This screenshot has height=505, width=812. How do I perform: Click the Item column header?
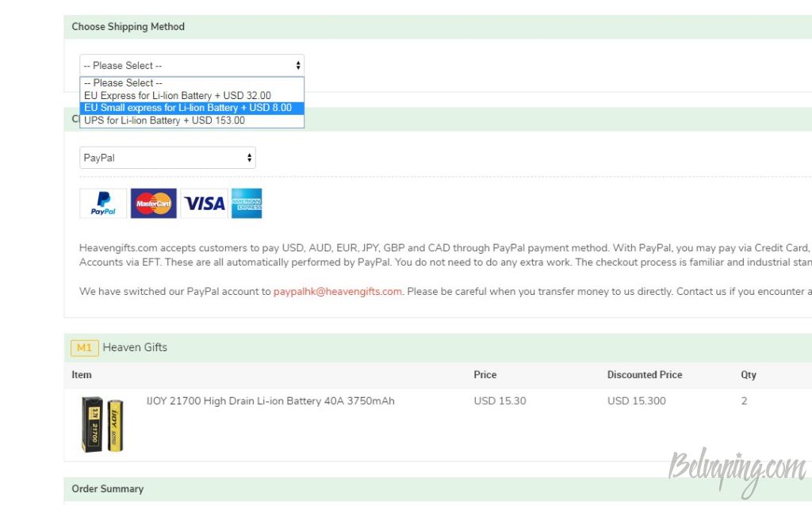pos(82,374)
